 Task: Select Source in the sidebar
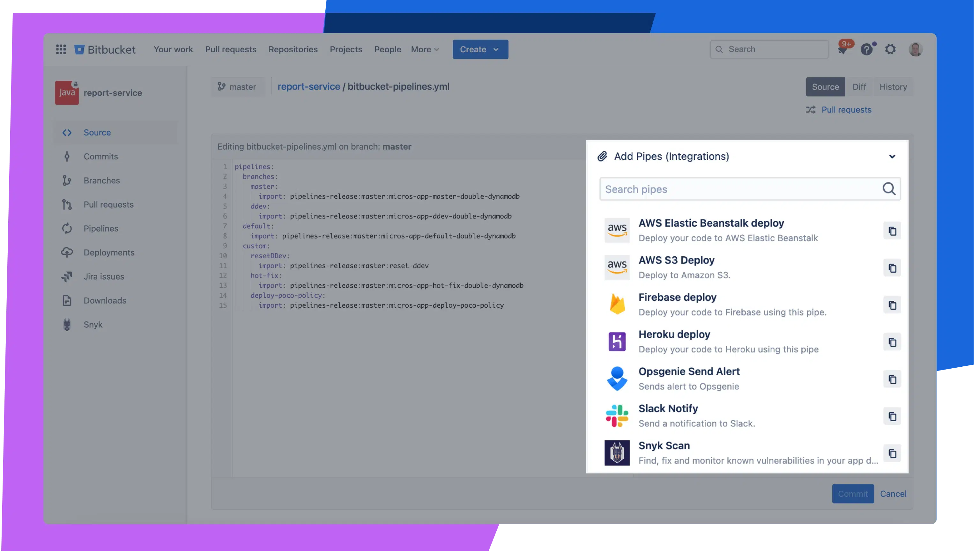[116, 132]
